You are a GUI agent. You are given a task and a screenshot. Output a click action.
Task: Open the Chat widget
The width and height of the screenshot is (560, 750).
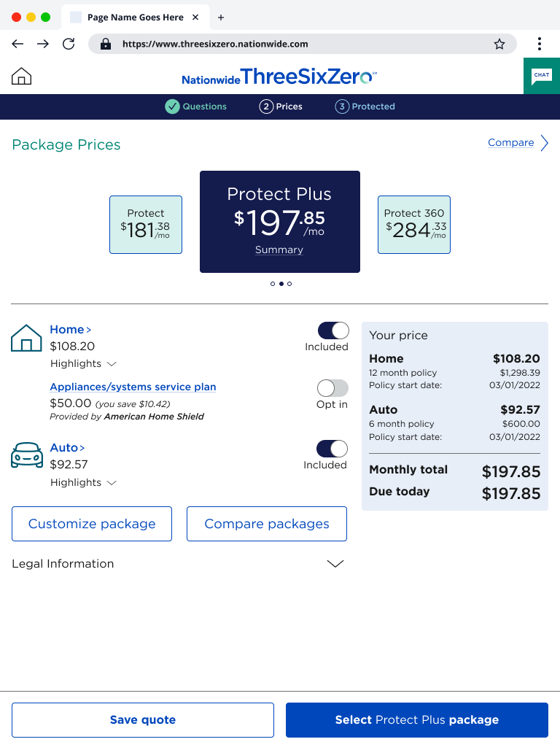(x=542, y=76)
